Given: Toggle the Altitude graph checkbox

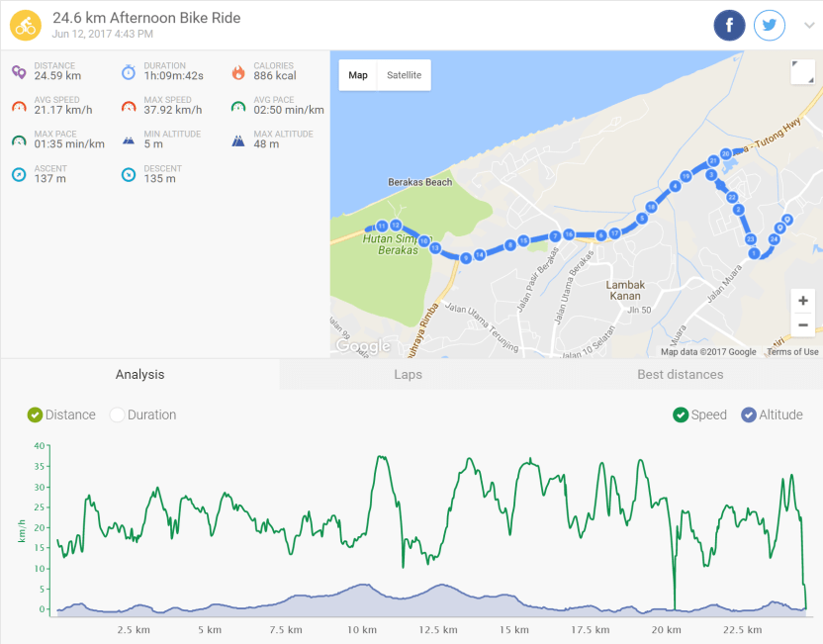Looking at the screenshot, I should point(749,415).
